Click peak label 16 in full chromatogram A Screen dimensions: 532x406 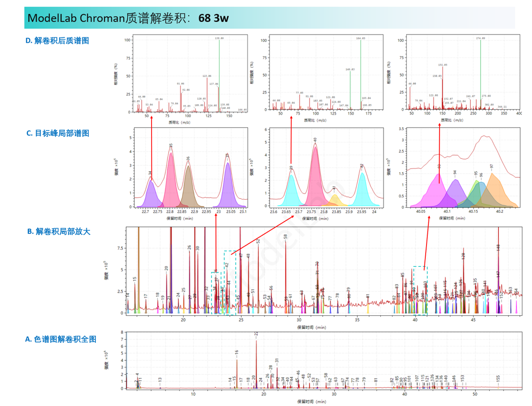pyautogui.click(x=237, y=352)
